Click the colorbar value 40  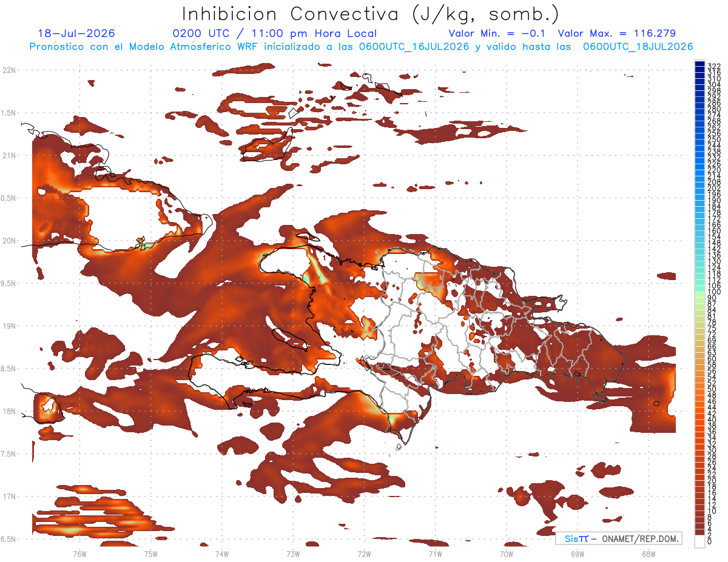pos(712,420)
